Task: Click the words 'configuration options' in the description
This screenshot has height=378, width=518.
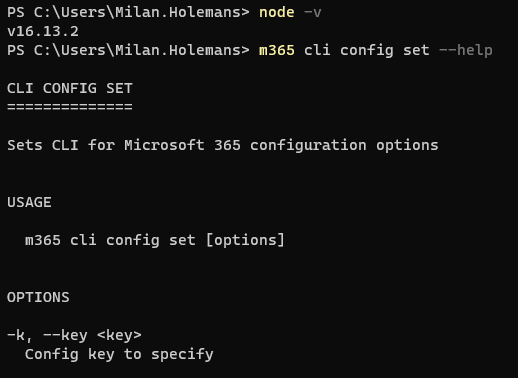Action: (344, 146)
